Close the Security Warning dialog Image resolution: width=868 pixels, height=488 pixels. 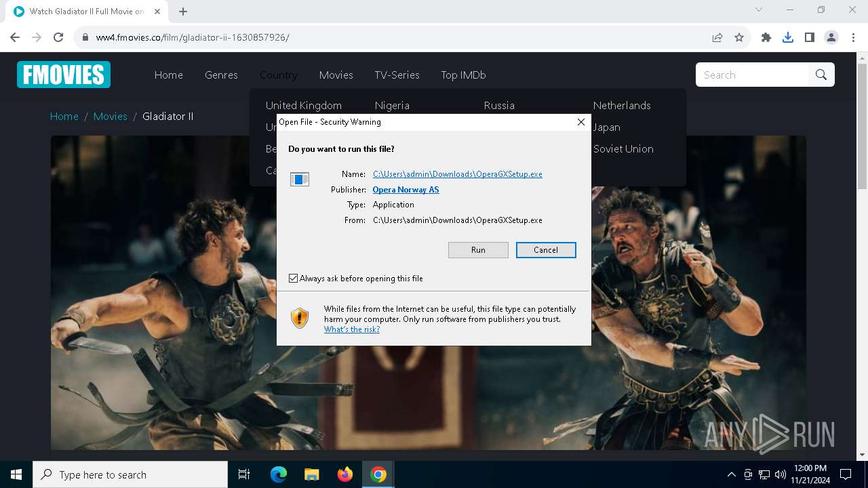click(x=580, y=122)
